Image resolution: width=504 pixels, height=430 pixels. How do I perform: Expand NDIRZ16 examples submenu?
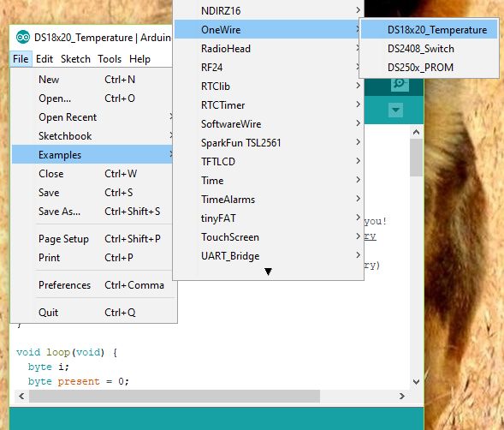pos(269,10)
